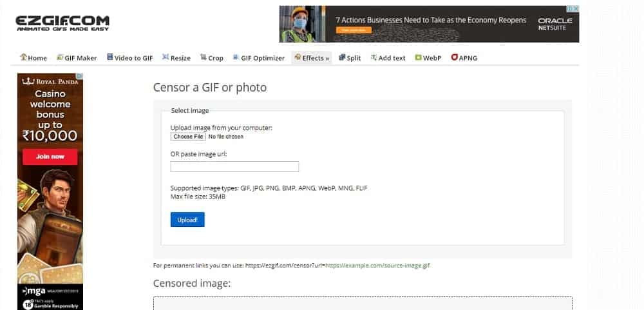The width and height of the screenshot is (644, 310).
Task: Click the Oracle NetSuite banner ad
Action: click(x=429, y=24)
